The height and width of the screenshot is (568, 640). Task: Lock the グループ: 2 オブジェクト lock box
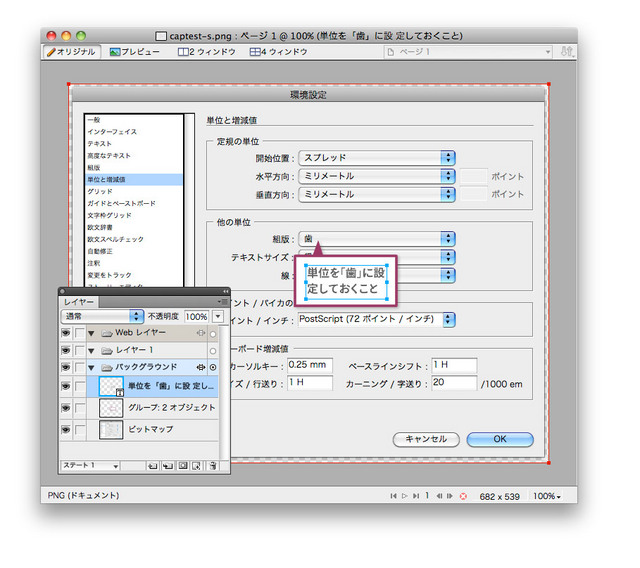pyautogui.click(x=80, y=408)
